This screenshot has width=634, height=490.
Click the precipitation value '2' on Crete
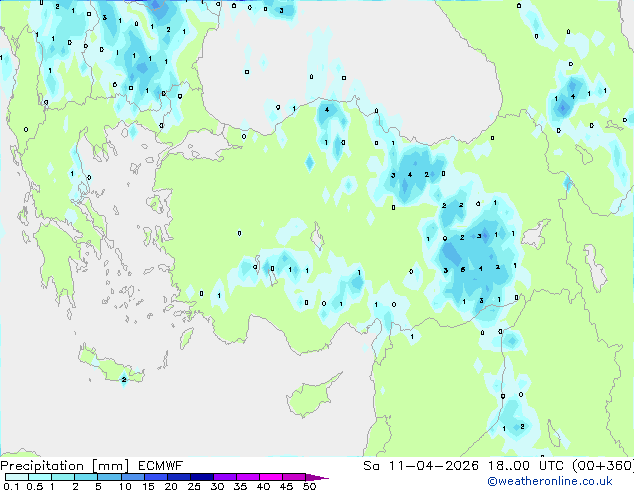124,380
